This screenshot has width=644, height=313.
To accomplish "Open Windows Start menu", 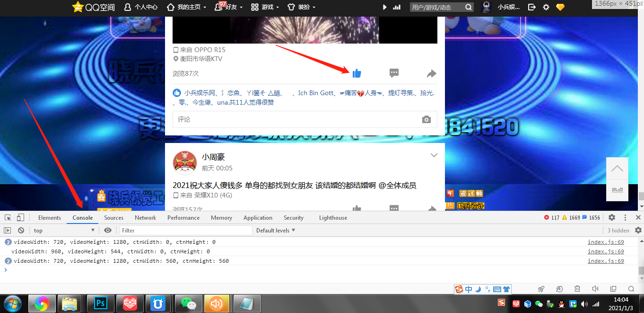I will 12,303.
